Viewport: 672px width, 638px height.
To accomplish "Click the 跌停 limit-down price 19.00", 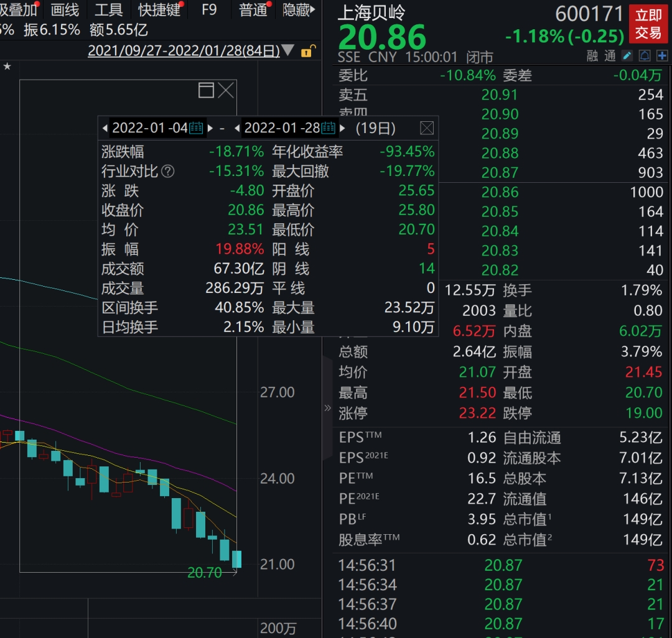I will pyautogui.click(x=644, y=413).
